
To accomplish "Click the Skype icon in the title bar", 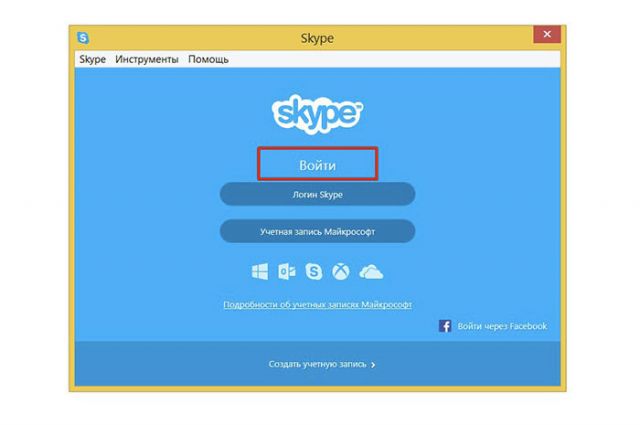I will (83, 38).
